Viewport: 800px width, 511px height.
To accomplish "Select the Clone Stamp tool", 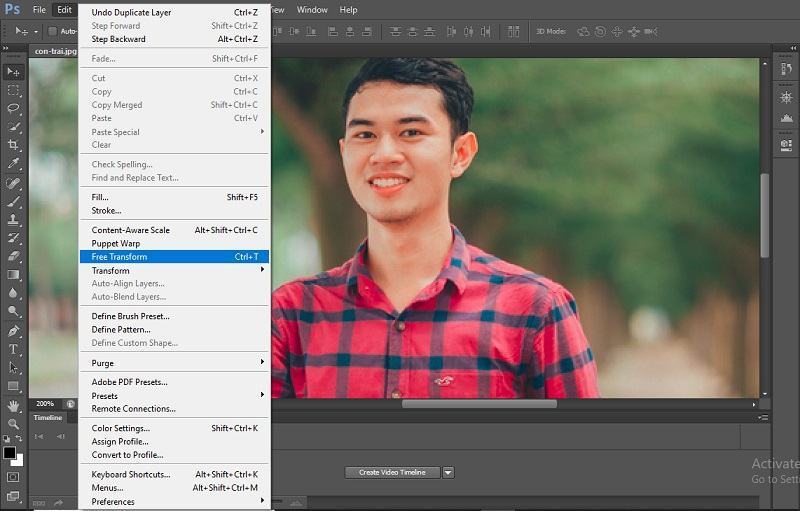I will click(x=13, y=219).
